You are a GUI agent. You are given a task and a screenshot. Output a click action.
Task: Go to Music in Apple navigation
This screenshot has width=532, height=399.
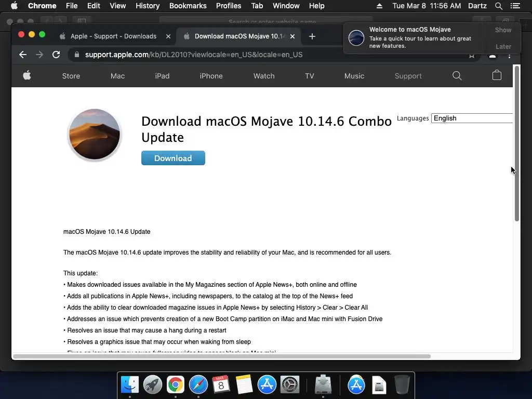click(x=354, y=76)
